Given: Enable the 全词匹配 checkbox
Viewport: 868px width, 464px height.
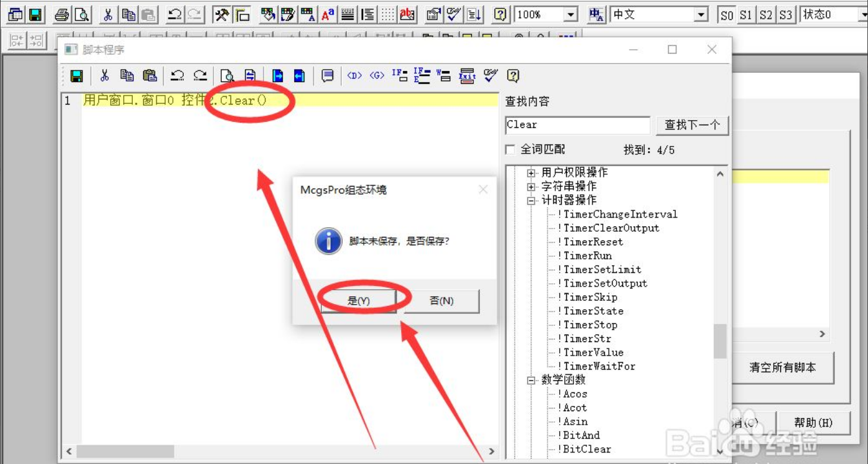Looking at the screenshot, I should tap(510, 150).
